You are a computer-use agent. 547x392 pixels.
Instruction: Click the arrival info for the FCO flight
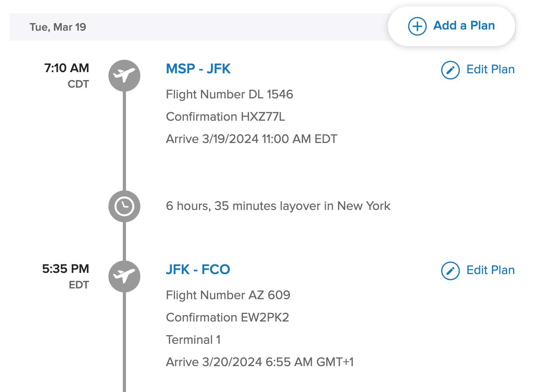tap(260, 362)
